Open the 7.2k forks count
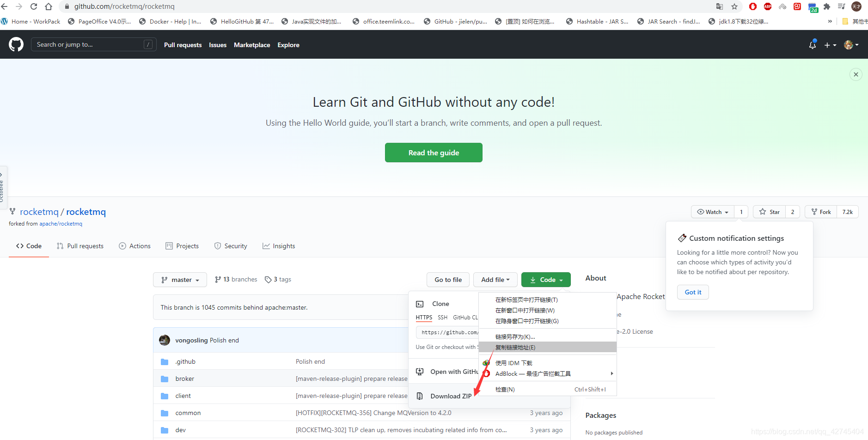The image size is (868, 440). (x=848, y=212)
